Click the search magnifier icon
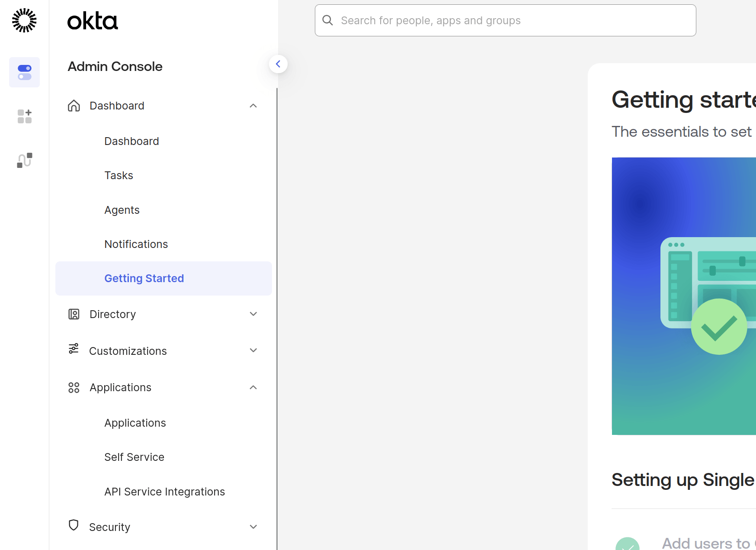This screenshot has width=756, height=550. pos(328,20)
